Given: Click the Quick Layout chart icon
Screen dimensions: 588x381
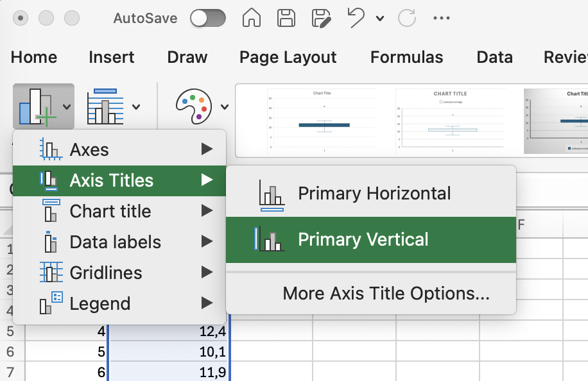Looking at the screenshot, I should [105, 106].
